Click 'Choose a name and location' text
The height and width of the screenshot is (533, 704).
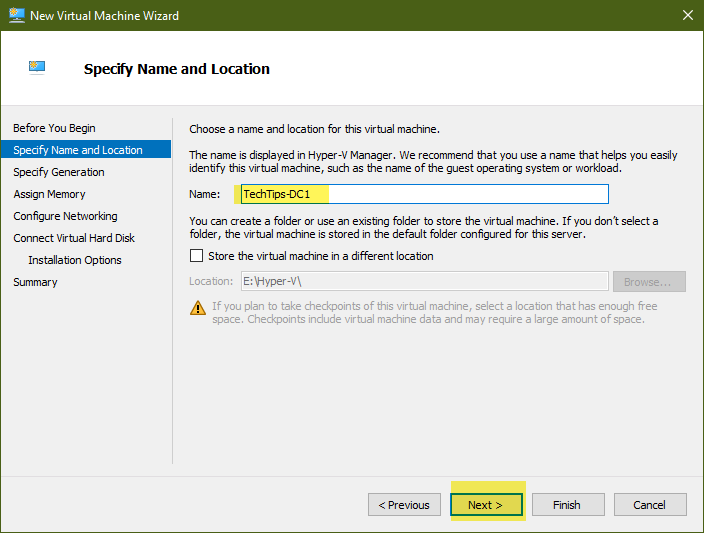pos(314,129)
